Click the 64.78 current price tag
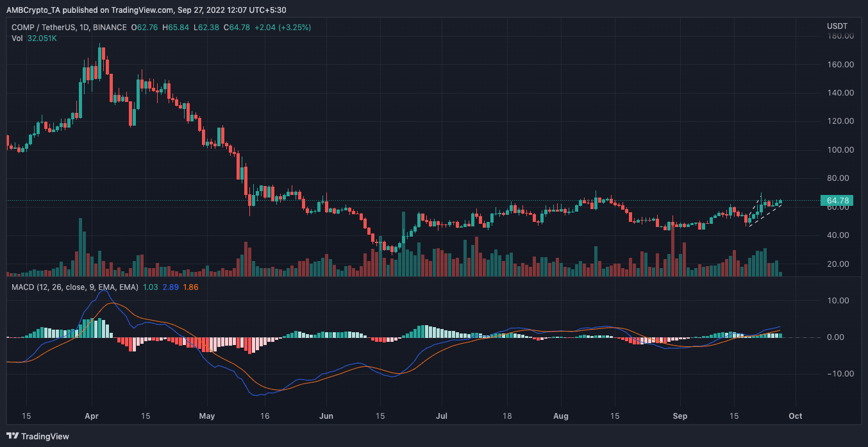The height and width of the screenshot is (447, 868). [838, 201]
